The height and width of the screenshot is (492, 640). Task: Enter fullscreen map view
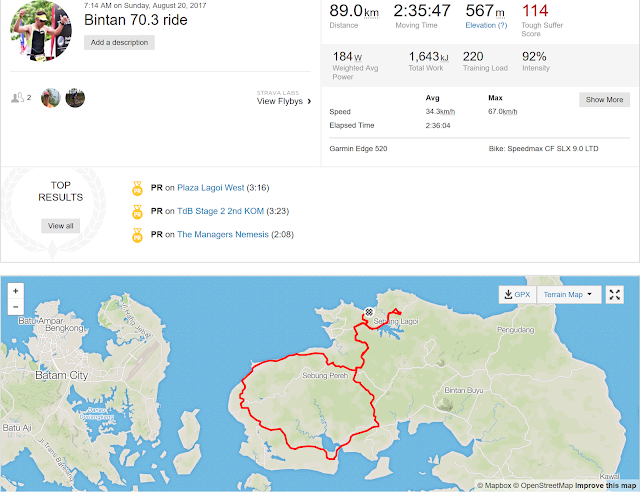click(615, 294)
